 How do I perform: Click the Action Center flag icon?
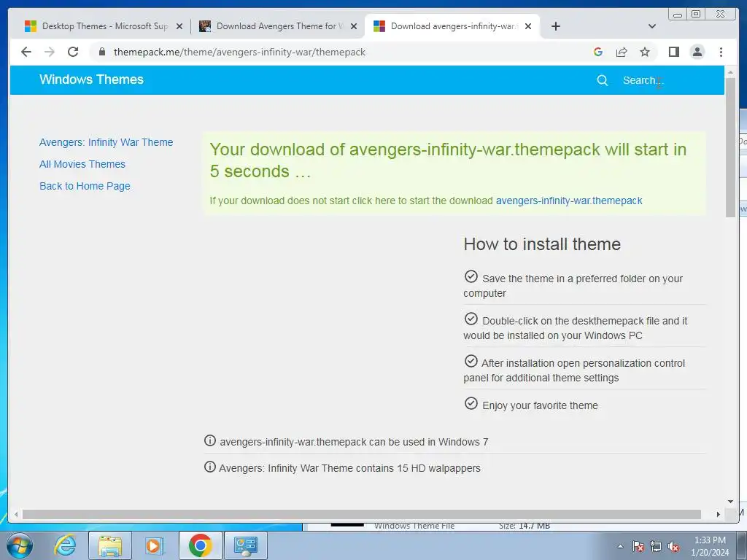638,546
